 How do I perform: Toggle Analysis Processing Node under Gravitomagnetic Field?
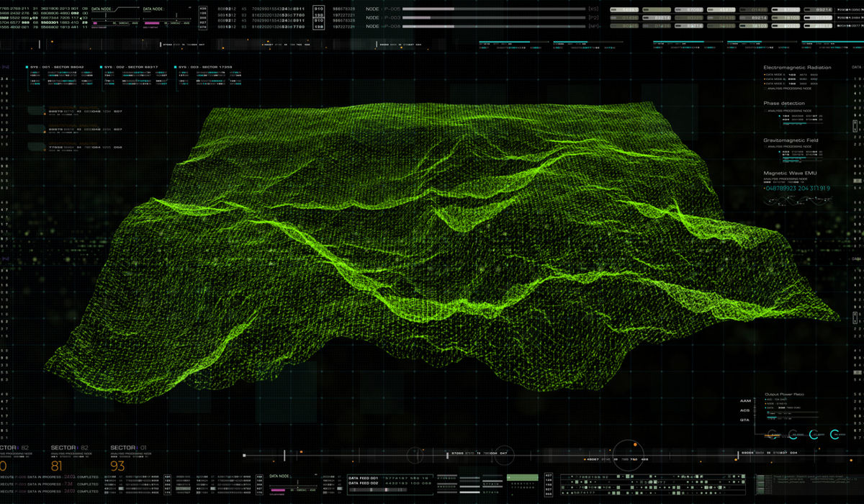coord(765,147)
